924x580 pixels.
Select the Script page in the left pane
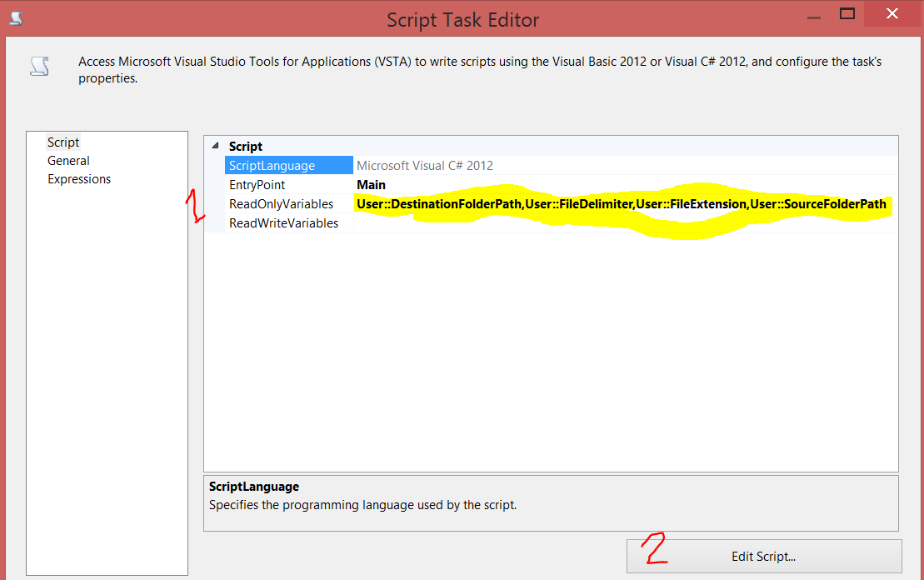(x=63, y=142)
